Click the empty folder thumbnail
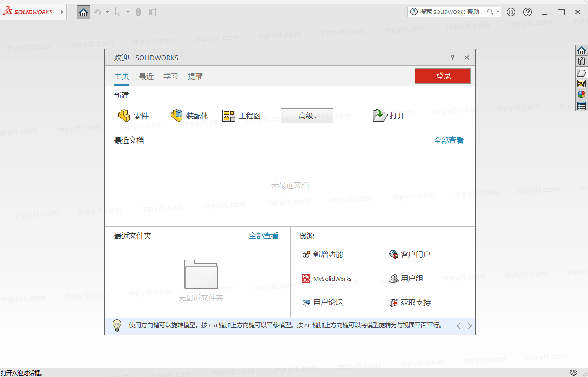The width and height of the screenshot is (588, 377). 201,274
